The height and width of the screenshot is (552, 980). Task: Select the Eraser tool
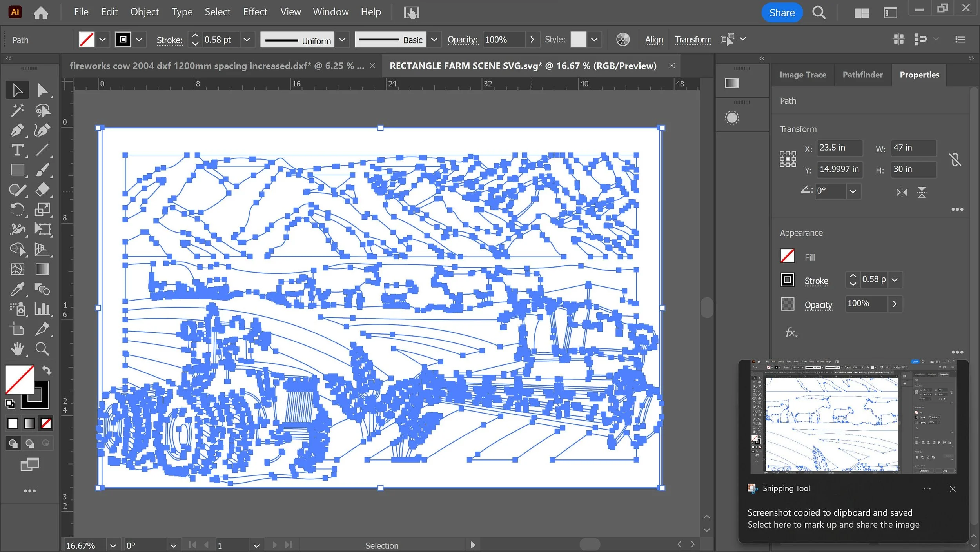[42, 189]
